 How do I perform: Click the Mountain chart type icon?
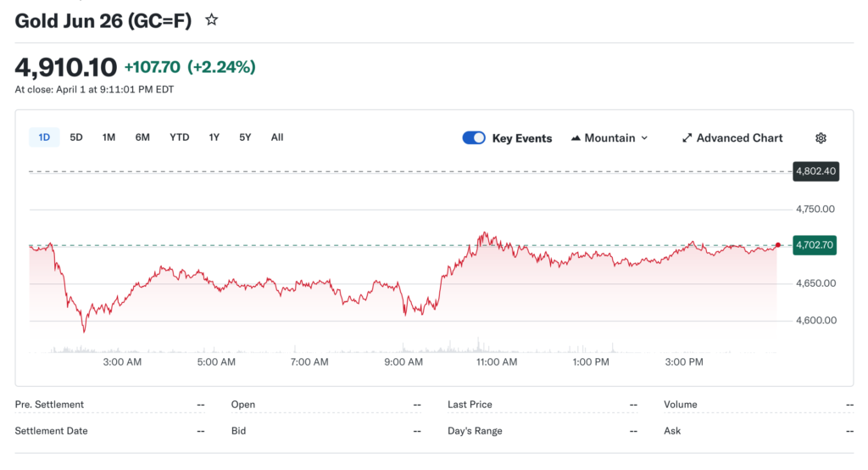pos(576,138)
